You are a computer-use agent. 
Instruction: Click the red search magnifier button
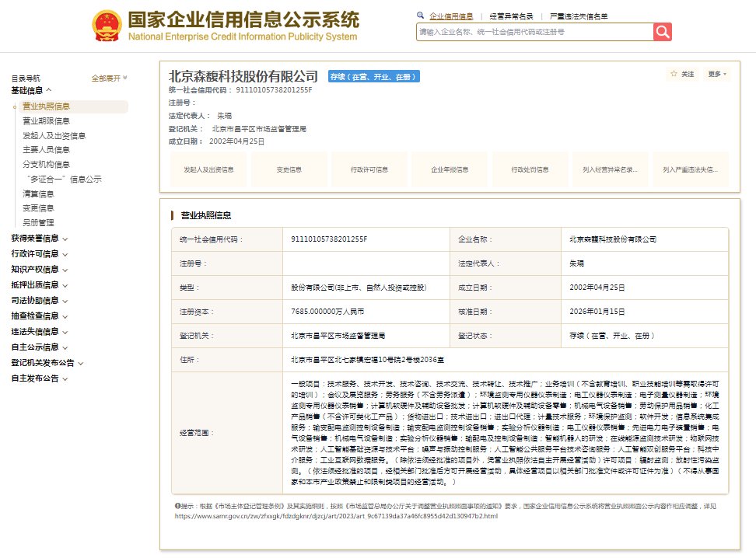(x=662, y=32)
